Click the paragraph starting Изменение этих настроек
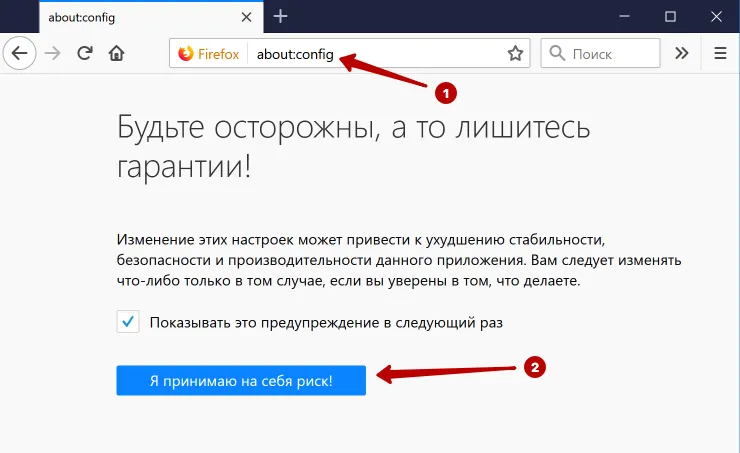This screenshot has width=740, height=453. pyautogui.click(x=399, y=260)
